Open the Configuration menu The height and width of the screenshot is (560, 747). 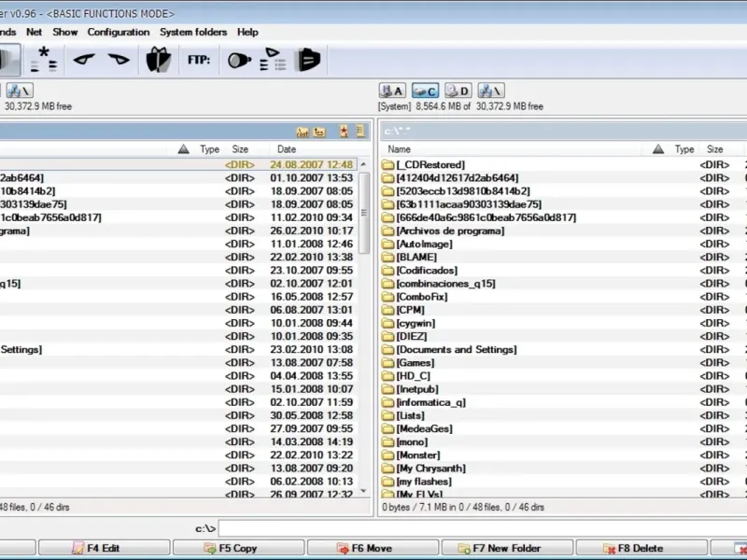coord(119,32)
